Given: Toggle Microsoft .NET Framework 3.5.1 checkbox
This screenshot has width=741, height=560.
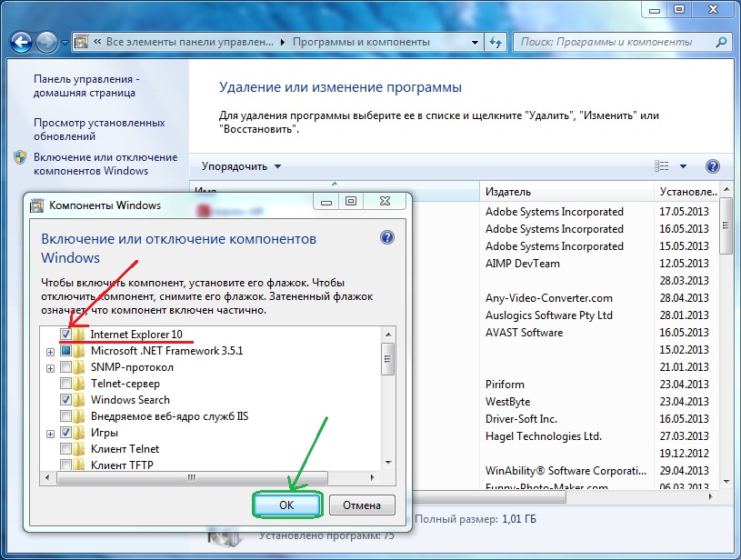Looking at the screenshot, I should click(65, 351).
